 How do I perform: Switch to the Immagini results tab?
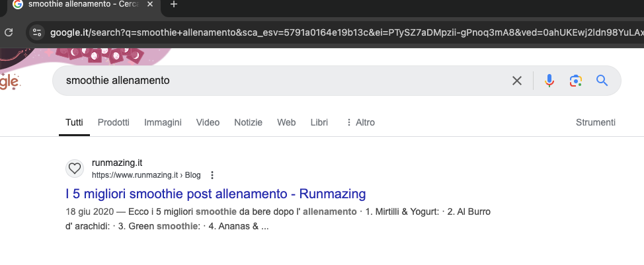(163, 122)
